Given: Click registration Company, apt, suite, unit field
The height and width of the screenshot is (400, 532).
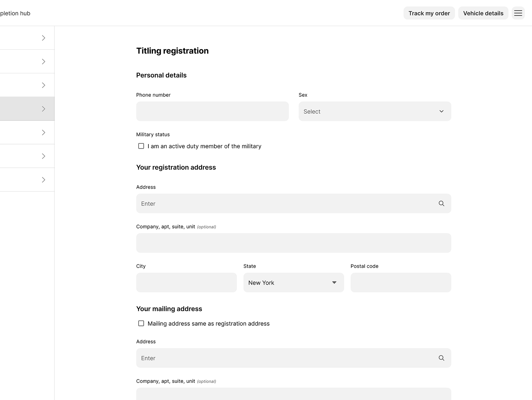Looking at the screenshot, I should (293, 243).
